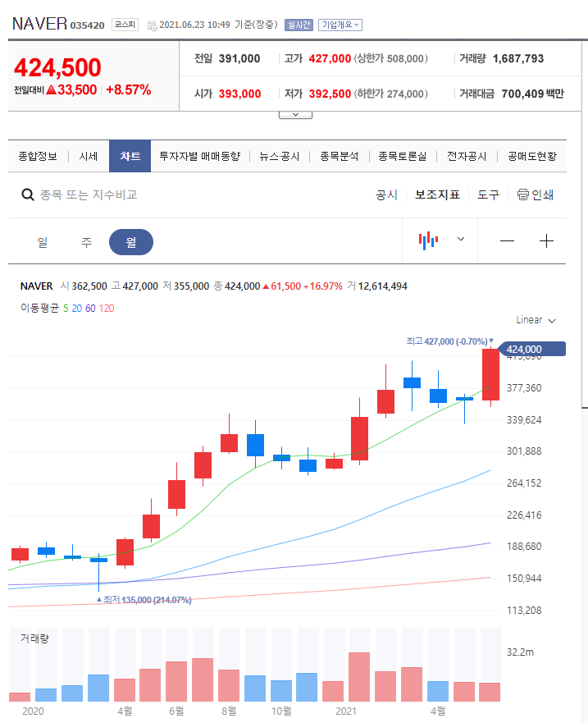The height and width of the screenshot is (723, 588).
Task: Click the 424,500 current price value
Action: [x=57, y=68]
